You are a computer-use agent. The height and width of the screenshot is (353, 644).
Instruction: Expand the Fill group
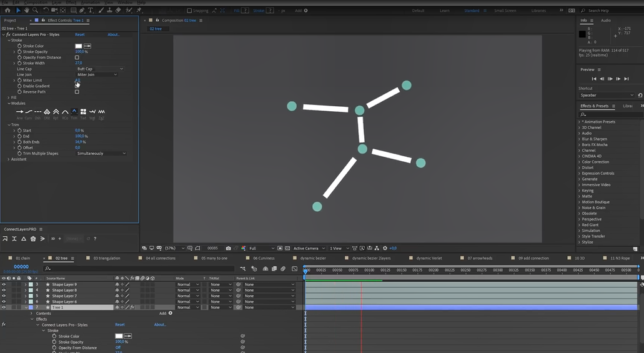[x=9, y=98]
